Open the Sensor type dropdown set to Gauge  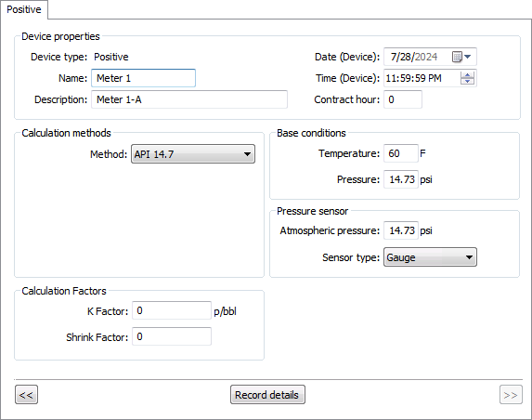pos(430,257)
